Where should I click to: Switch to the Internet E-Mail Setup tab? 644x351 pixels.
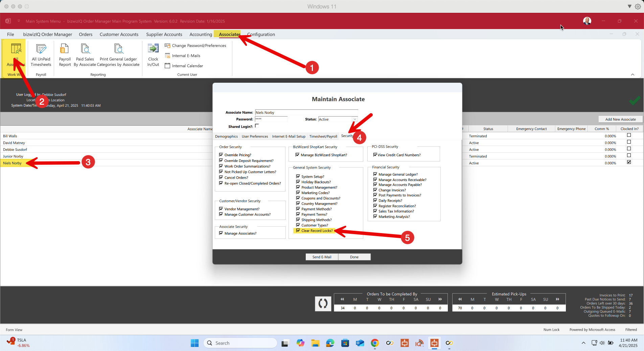289,136
